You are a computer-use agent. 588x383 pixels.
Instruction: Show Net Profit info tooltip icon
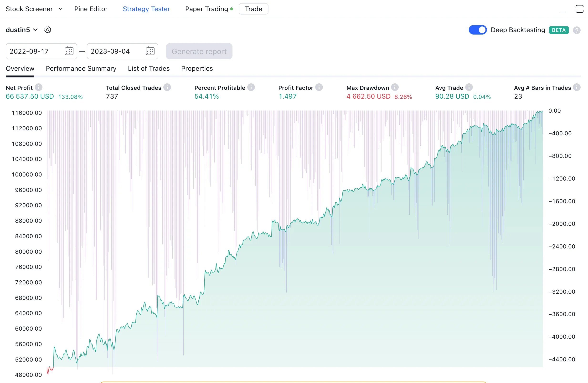click(39, 87)
